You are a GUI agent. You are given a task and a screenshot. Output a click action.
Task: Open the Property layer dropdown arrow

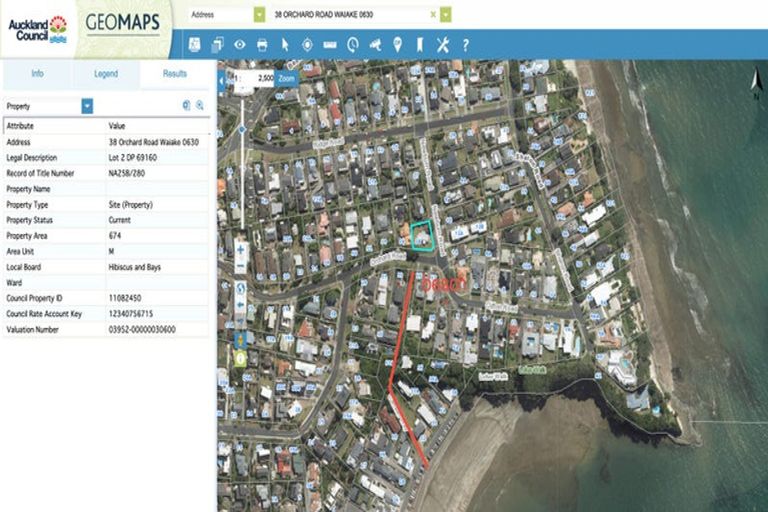(x=87, y=106)
